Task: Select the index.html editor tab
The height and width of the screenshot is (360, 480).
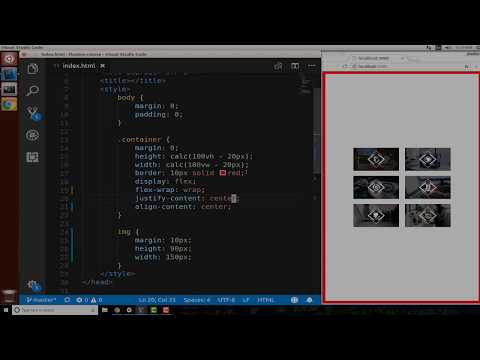Action: 79,66
